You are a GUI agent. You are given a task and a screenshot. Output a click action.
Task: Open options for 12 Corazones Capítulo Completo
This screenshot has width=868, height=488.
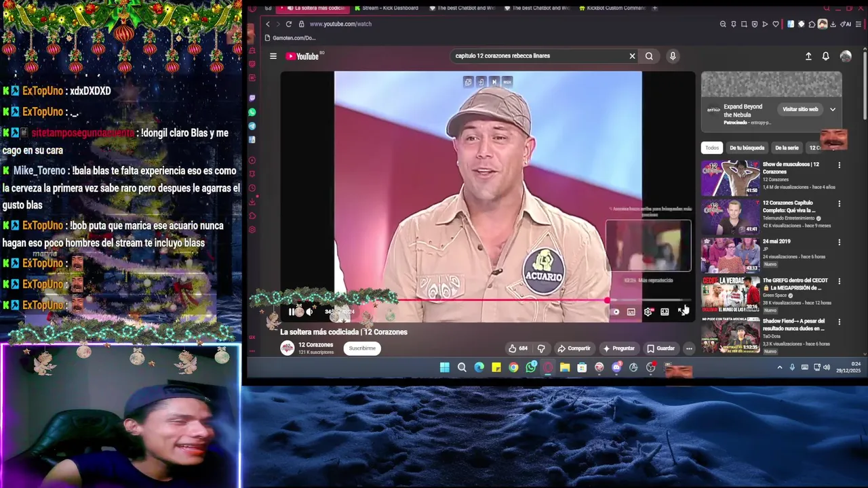coord(839,204)
